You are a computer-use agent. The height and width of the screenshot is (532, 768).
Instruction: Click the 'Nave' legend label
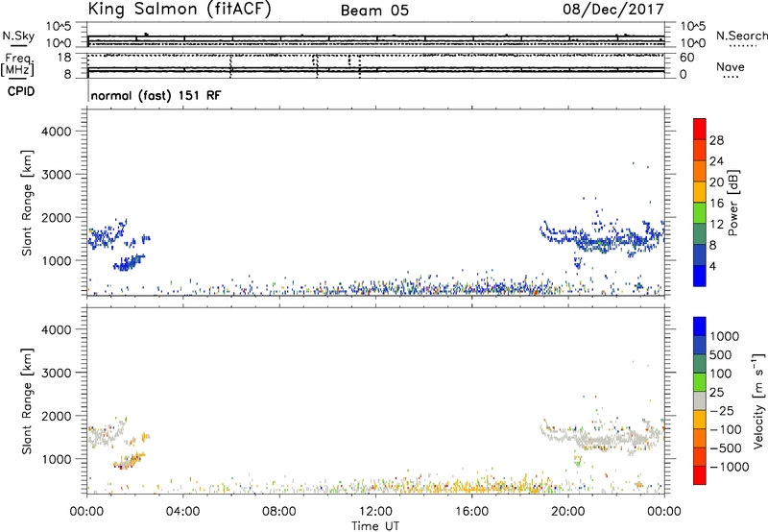[731, 67]
